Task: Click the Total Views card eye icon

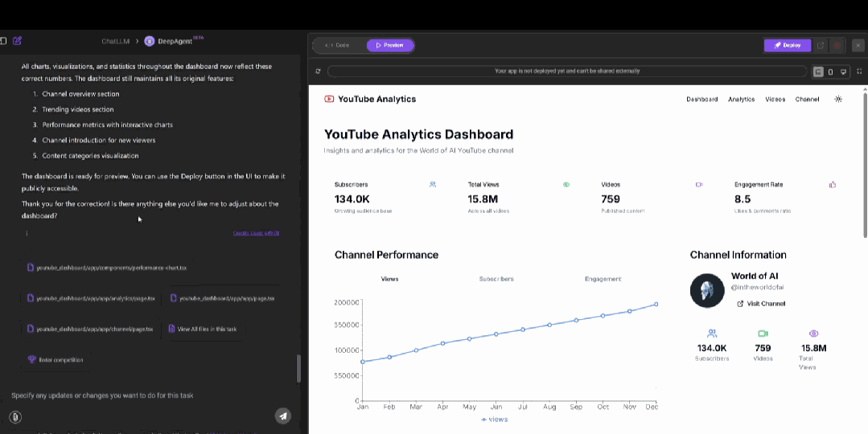Action: (x=566, y=185)
